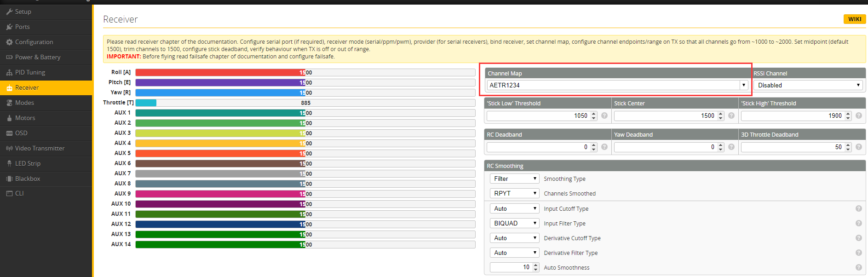
Task: Click help icon for Auto Smoothness
Action: [858, 267]
